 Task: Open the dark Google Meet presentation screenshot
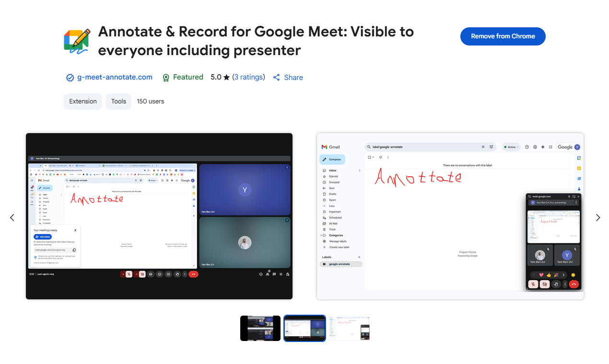159,216
